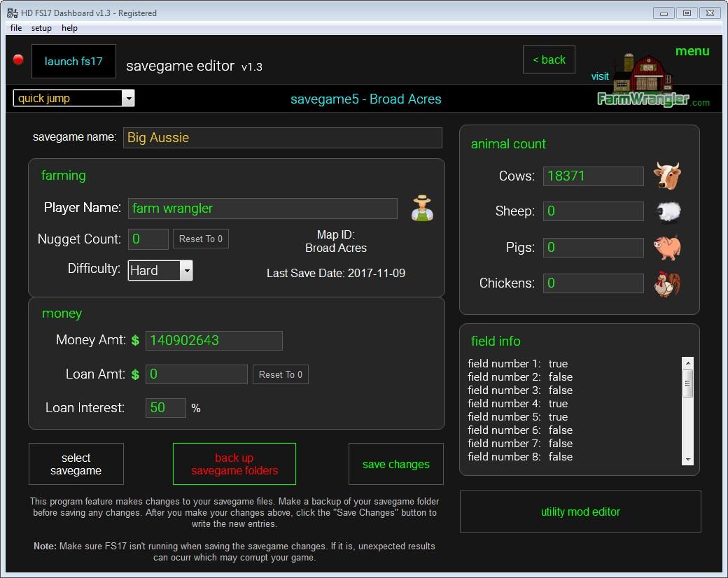
Task: Click the pig icon next to Pigs
Action: 667,248
